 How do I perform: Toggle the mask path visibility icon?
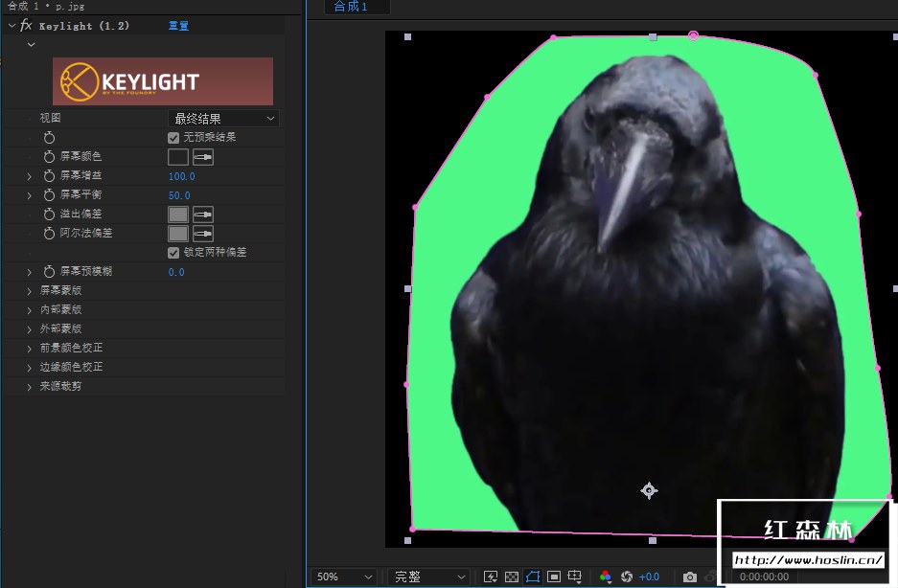[x=533, y=577]
